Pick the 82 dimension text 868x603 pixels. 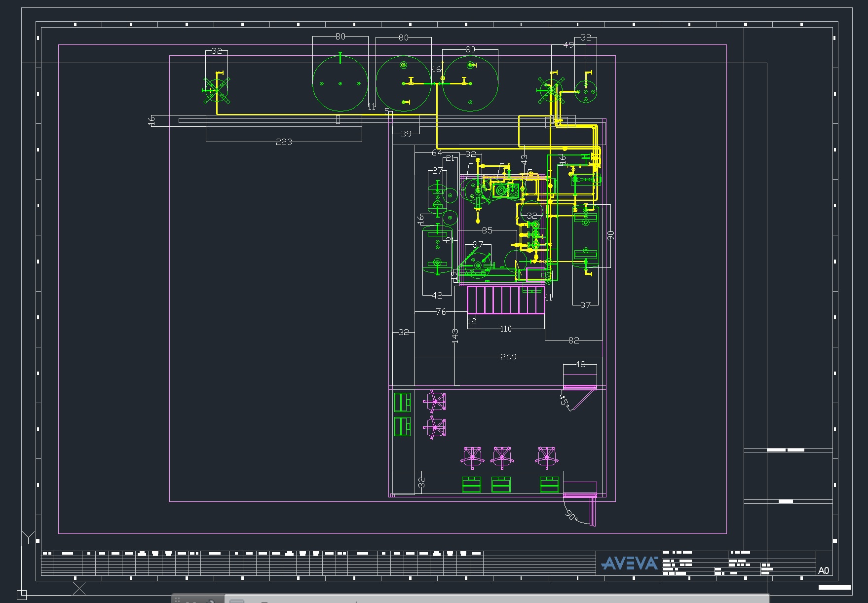(x=573, y=340)
